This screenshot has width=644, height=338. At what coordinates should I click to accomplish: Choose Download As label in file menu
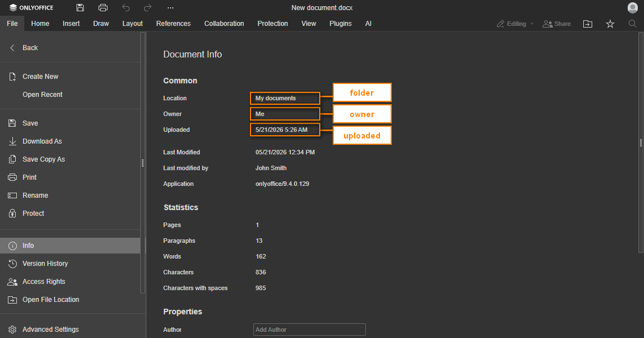coord(42,141)
